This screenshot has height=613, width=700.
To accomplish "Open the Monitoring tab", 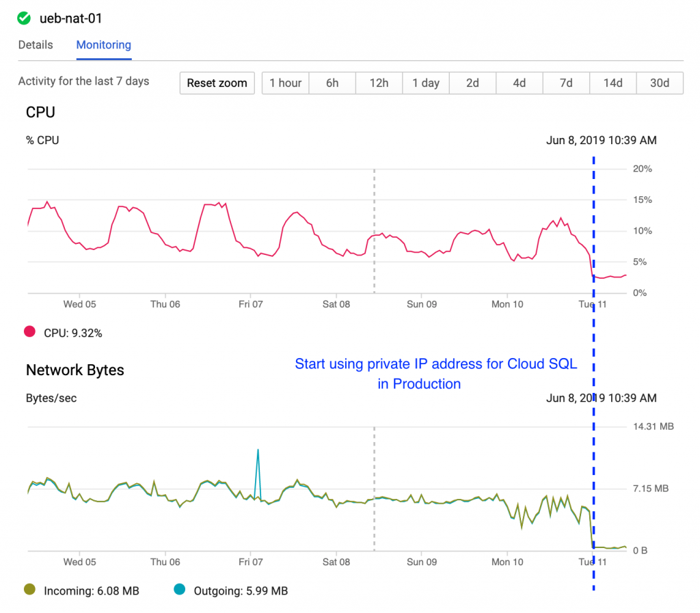I will pos(104,44).
